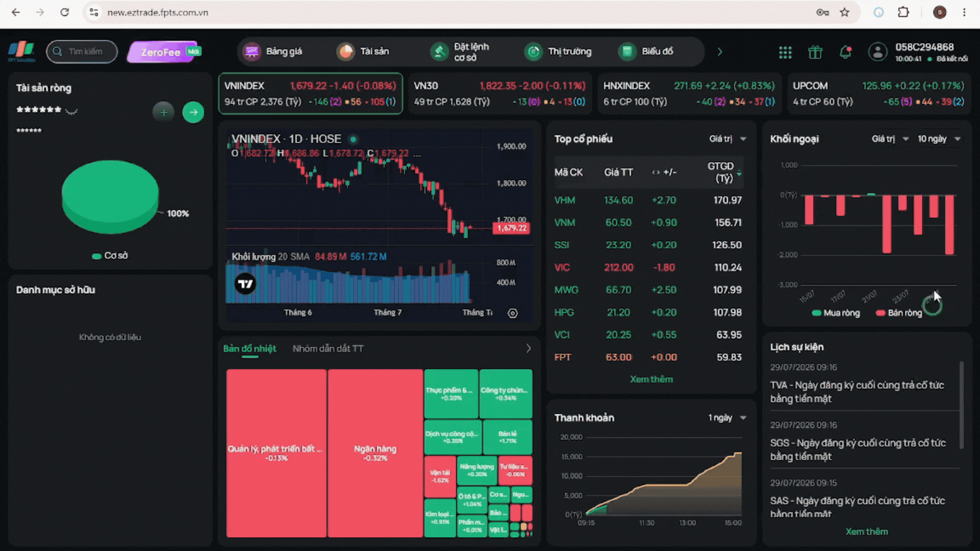Click the plus button in Tài sản ròng

pos(163,112)
